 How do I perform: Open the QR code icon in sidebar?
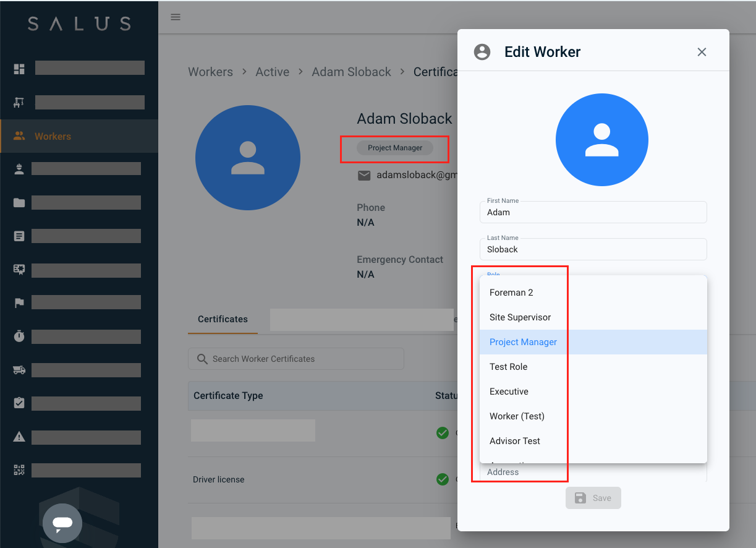[x=19, y=470]
